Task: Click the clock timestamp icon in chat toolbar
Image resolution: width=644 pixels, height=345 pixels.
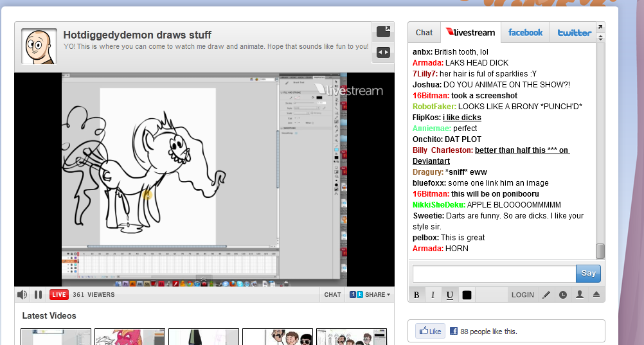Action: pyautogui.click(x=563, y=295)
